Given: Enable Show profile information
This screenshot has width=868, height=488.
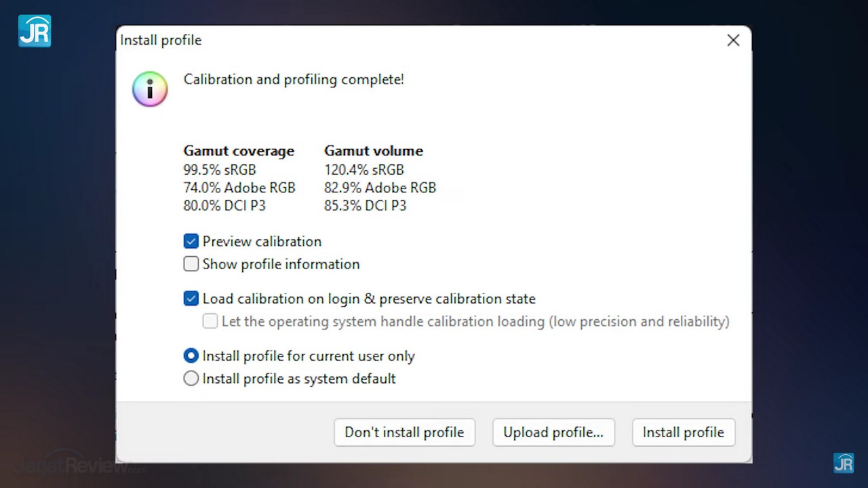Looking at the screenshot, I should (x=191, y=264).
